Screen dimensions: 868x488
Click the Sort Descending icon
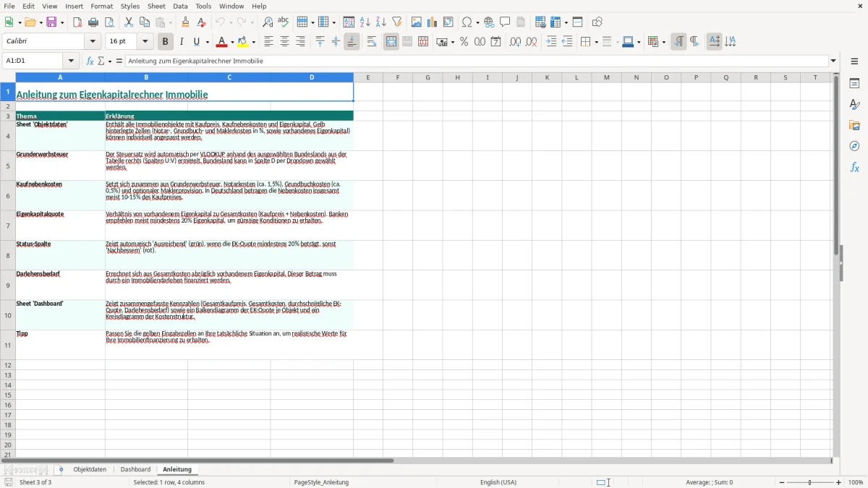(380, 22)
